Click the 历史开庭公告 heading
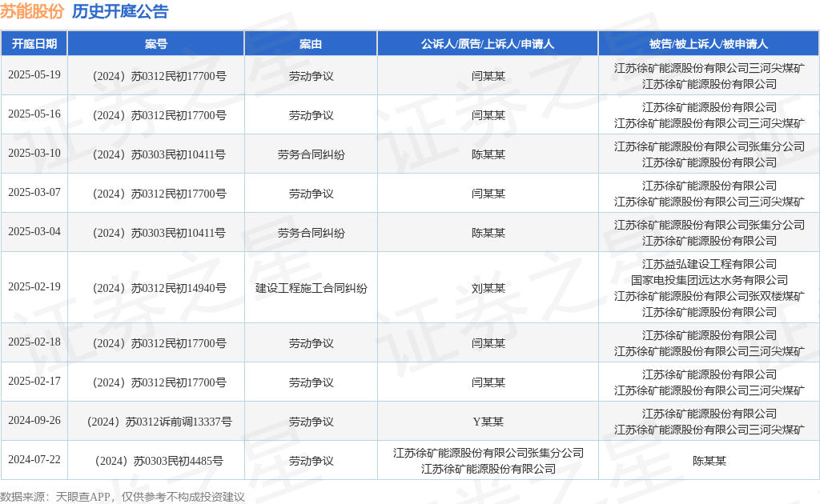The image size is (820, 504). [120, 11]
